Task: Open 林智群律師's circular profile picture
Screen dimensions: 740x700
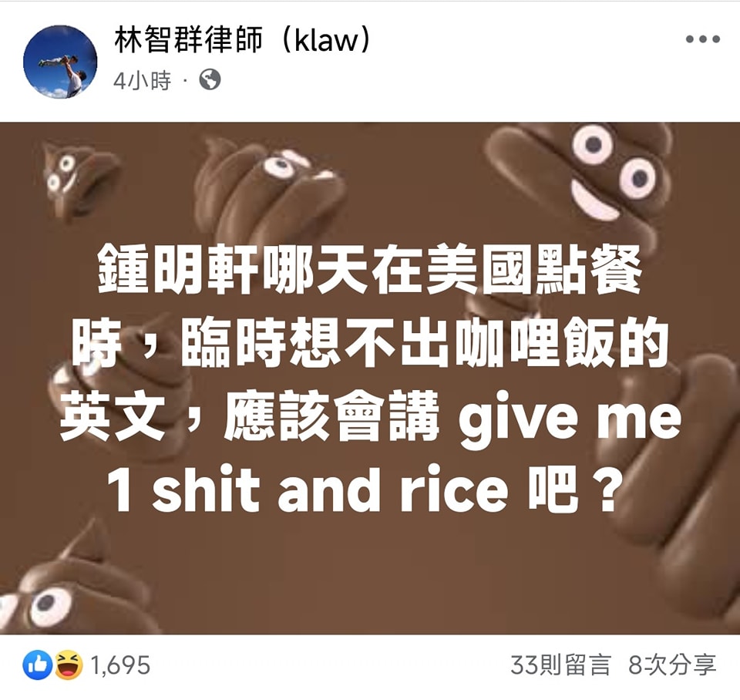Action: (x=60, y=62)
